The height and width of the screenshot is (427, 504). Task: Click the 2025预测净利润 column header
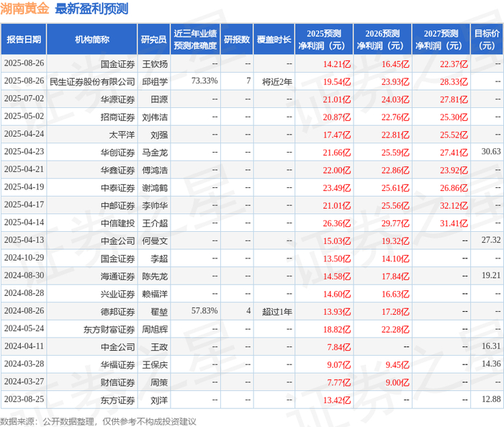pos(324,40)
